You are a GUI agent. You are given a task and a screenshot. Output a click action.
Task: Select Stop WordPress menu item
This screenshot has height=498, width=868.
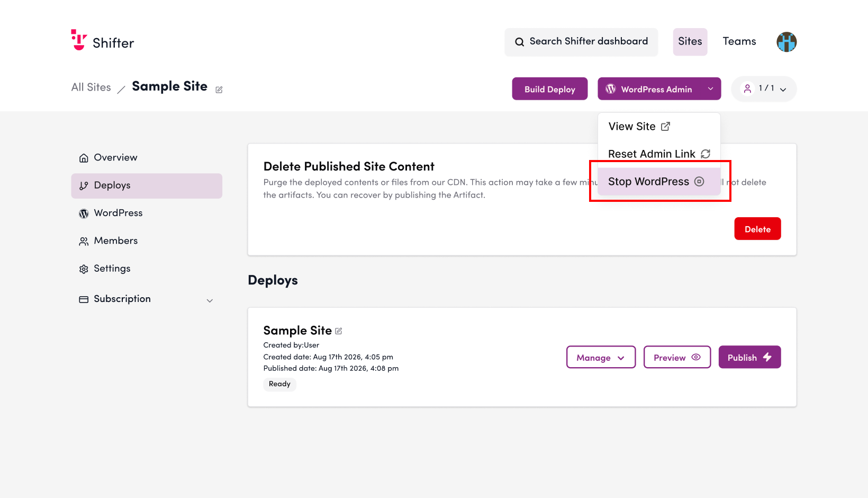click(659, 181)
